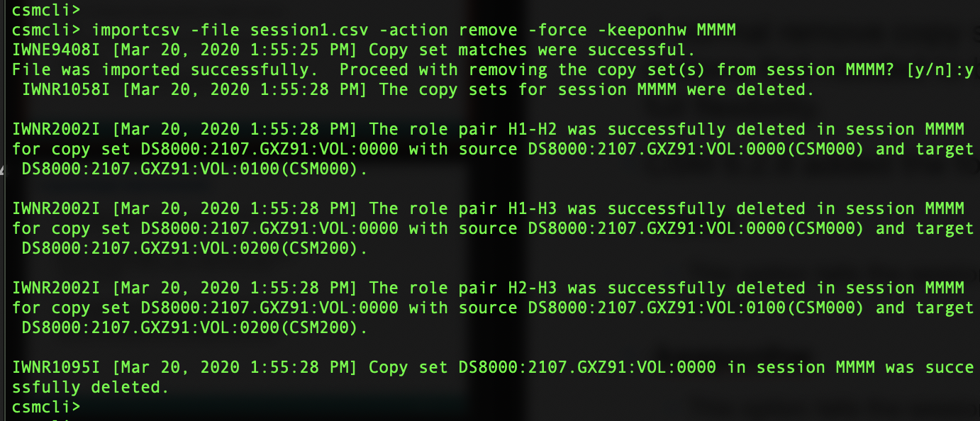Click the topmost empty csmcli> prompt
The image size is (980, 421).
(46, 11)
